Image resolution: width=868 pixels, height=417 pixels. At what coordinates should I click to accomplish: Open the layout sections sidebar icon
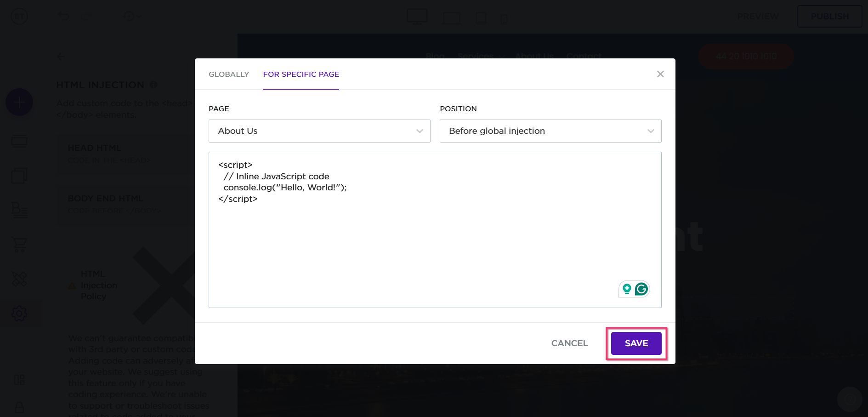tap(19, 142)
